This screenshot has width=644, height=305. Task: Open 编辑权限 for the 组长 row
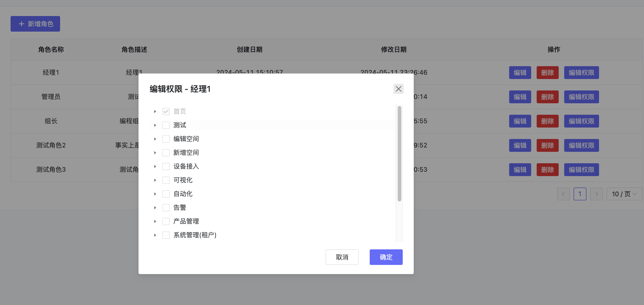pyautogui.click(x=581, y=121)
